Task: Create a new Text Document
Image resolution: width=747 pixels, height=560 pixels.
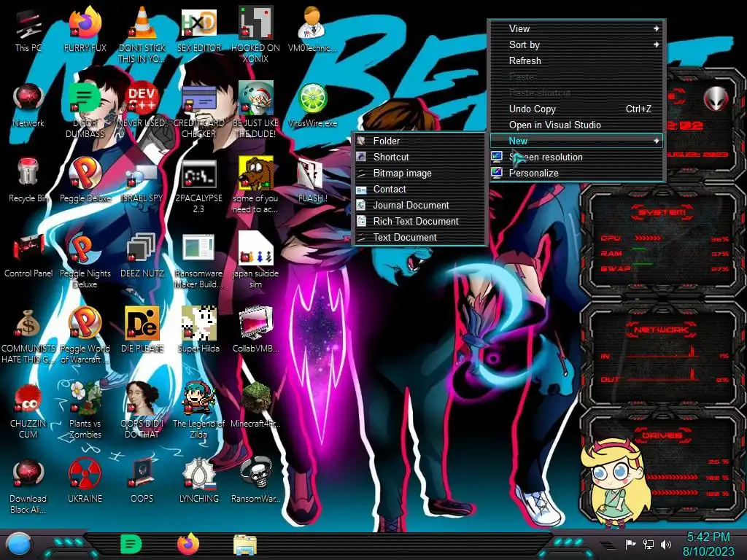Action: [x=419, y=237]
